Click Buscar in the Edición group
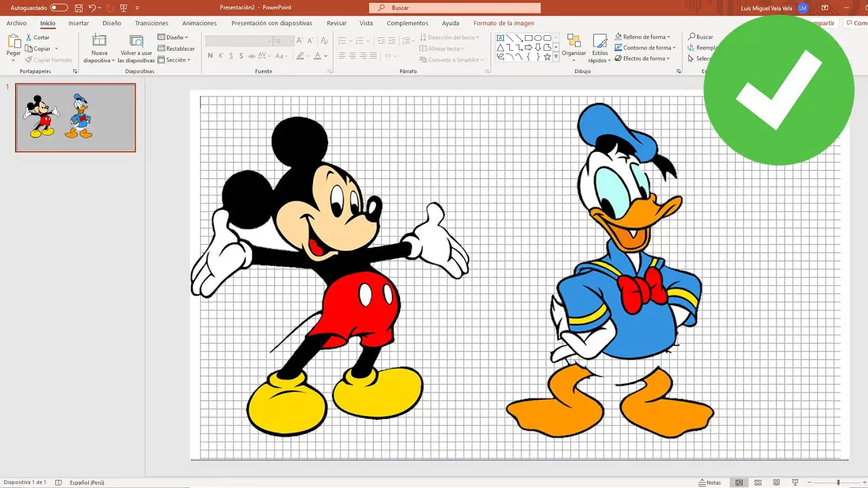The height and width of the screenshot is (488, 868). pyautogui.click(x=701, y=37)
